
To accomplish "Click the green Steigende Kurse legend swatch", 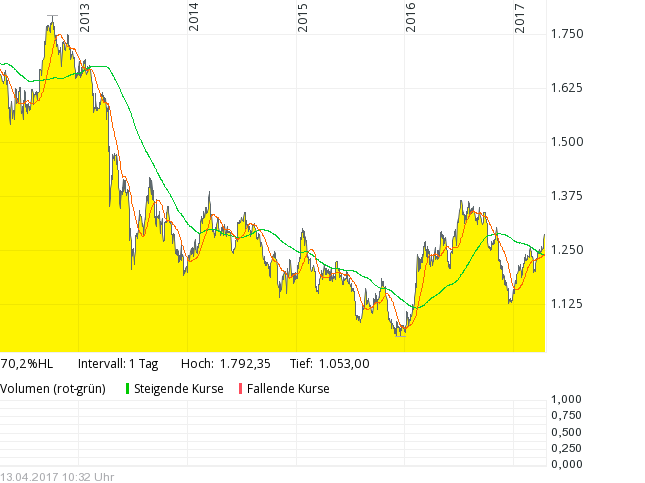I will [128, 388].
